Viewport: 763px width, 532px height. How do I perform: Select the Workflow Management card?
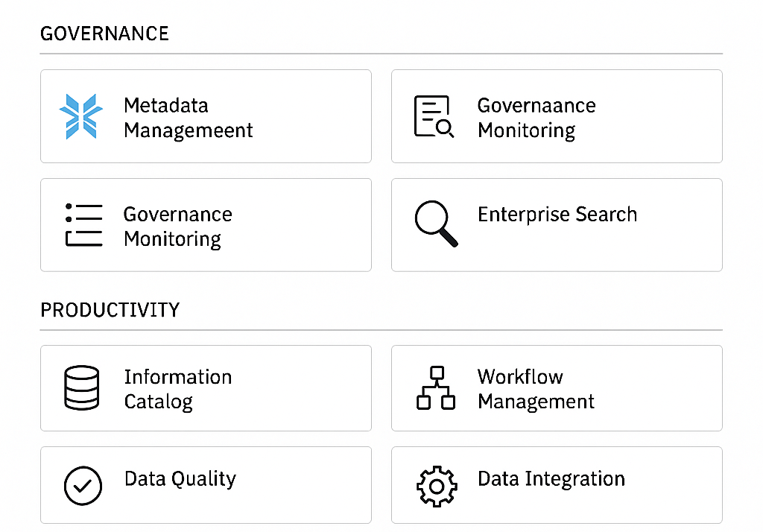pos(557,388)
